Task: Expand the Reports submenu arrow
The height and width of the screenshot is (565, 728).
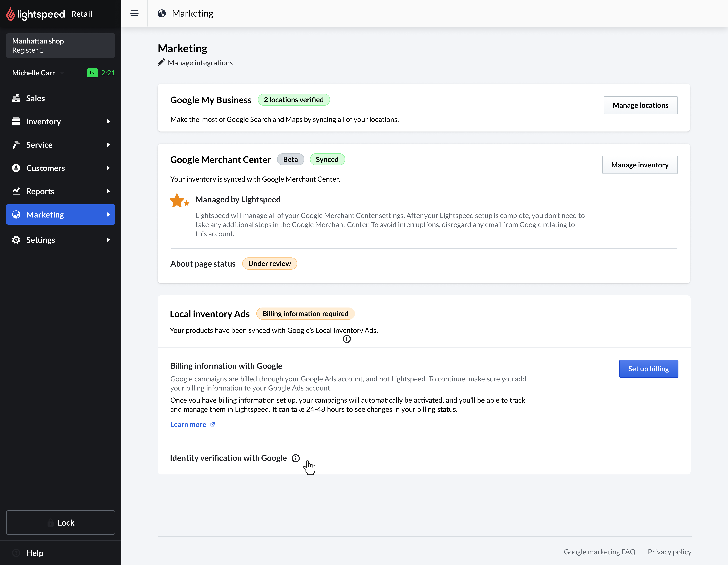Action: click(108, 191)
